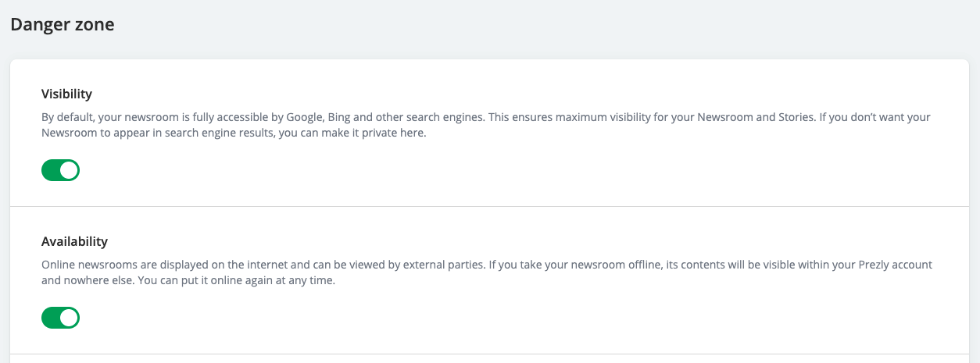
Task: Click the green track of Availability toggle
Action: (51, 318)
